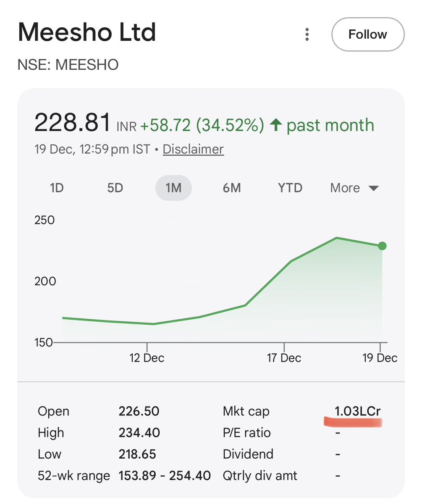Select the 19 Dec, 12:59 pm IST timestamp

92,149
